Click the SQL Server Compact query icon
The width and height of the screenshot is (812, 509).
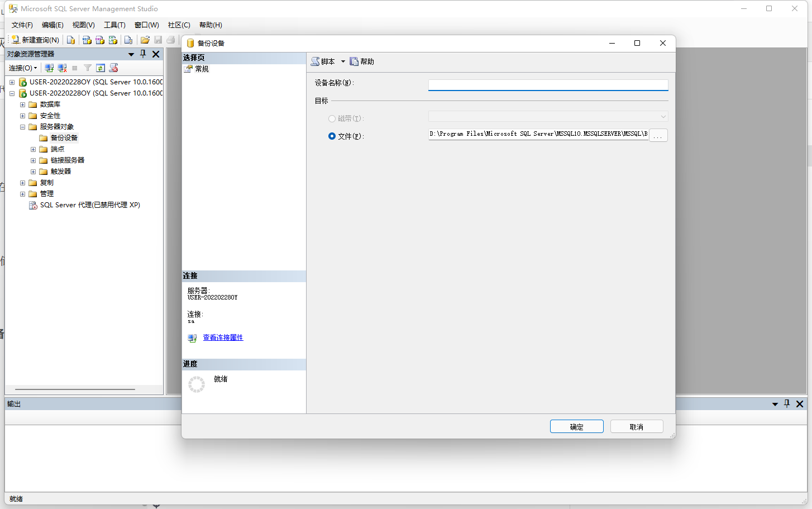click(128, 40)
